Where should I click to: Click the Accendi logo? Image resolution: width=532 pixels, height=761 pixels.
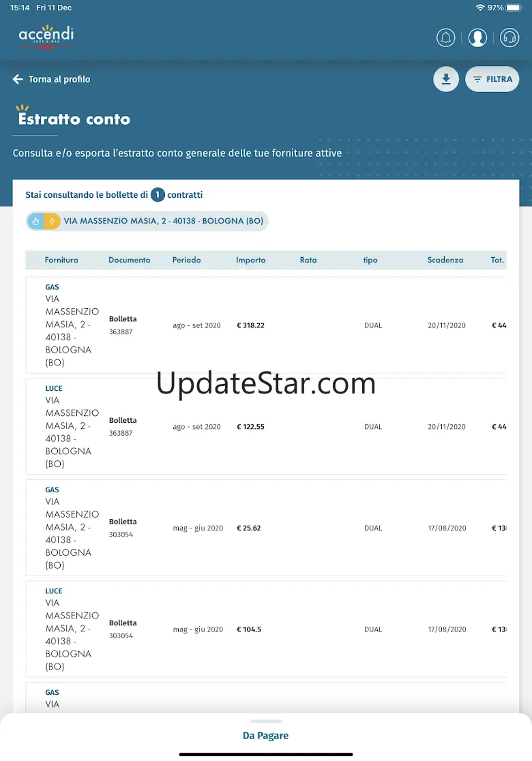coord(46,37)
